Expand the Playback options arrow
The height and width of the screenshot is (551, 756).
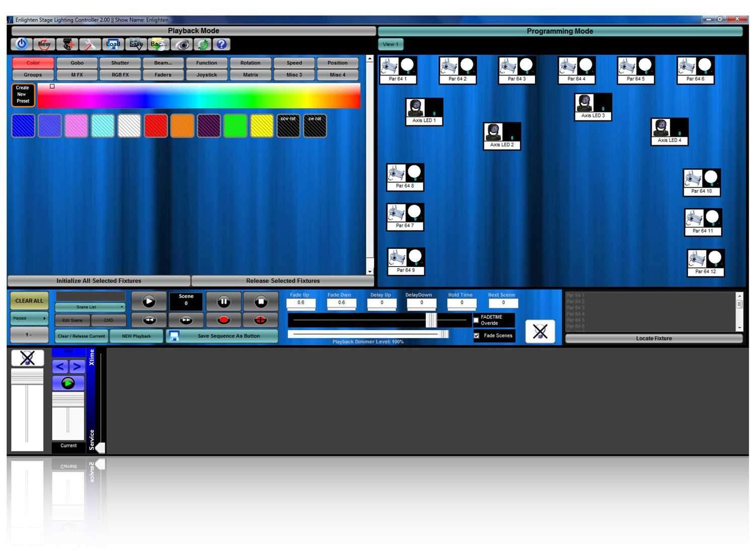(x=44, y=318)
